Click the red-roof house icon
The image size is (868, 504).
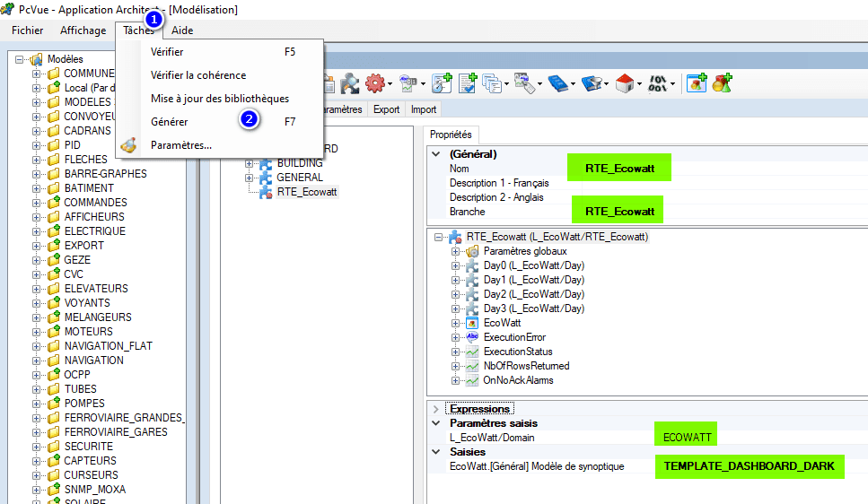click(625, 83)
